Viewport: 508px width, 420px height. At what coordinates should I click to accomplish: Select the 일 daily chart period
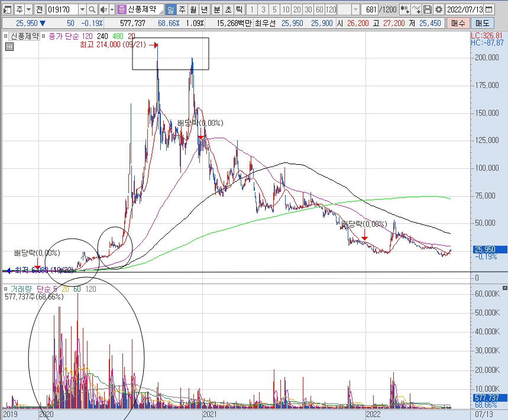(170, 9)
